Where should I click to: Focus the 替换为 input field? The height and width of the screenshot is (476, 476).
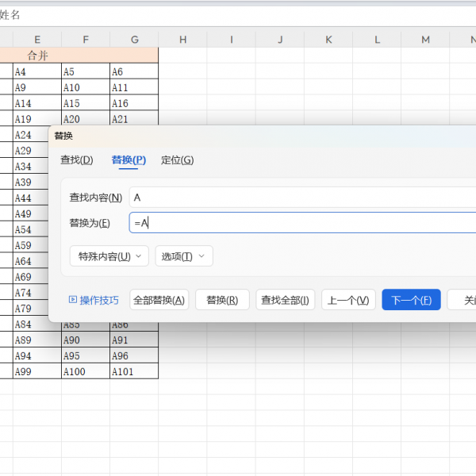[301, 223]
